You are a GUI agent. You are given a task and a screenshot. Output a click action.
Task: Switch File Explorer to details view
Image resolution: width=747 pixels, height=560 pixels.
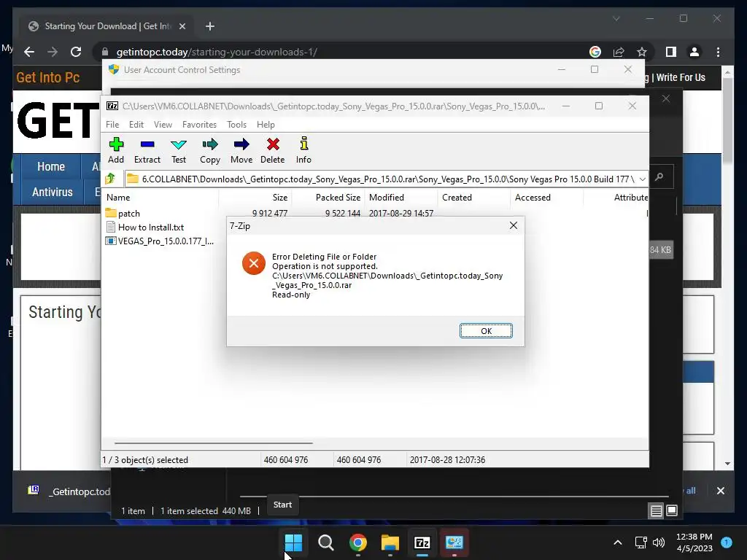click(656, 511)
